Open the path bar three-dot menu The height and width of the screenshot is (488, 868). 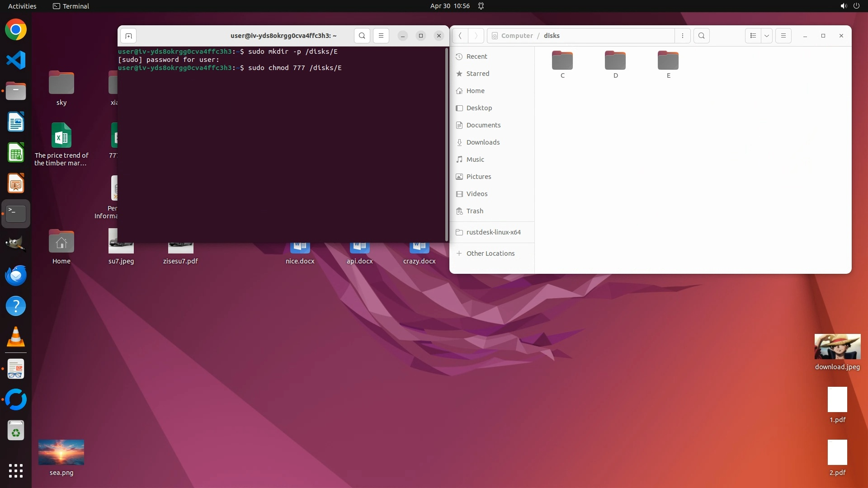coord(683,36)
